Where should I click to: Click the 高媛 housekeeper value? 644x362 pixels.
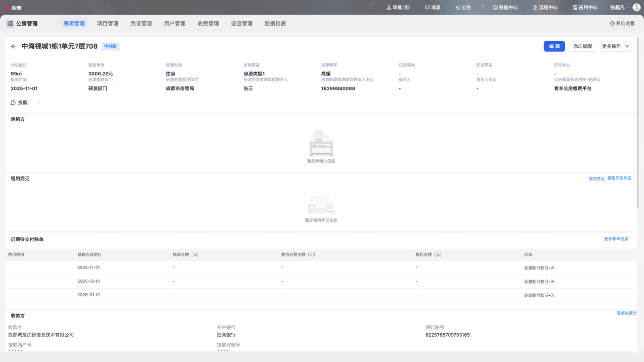click(326, 74)
